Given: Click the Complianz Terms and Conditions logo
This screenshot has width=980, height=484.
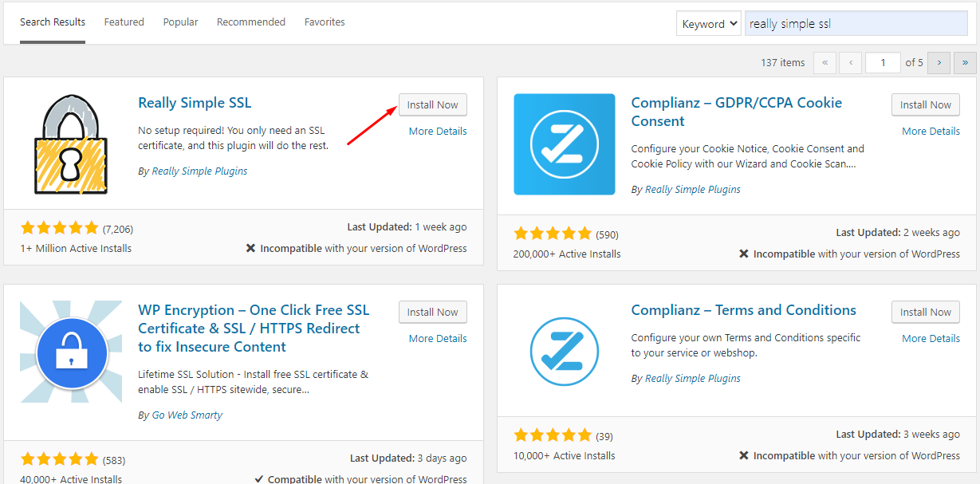Looking at the screenshot, I should point(564,352).
